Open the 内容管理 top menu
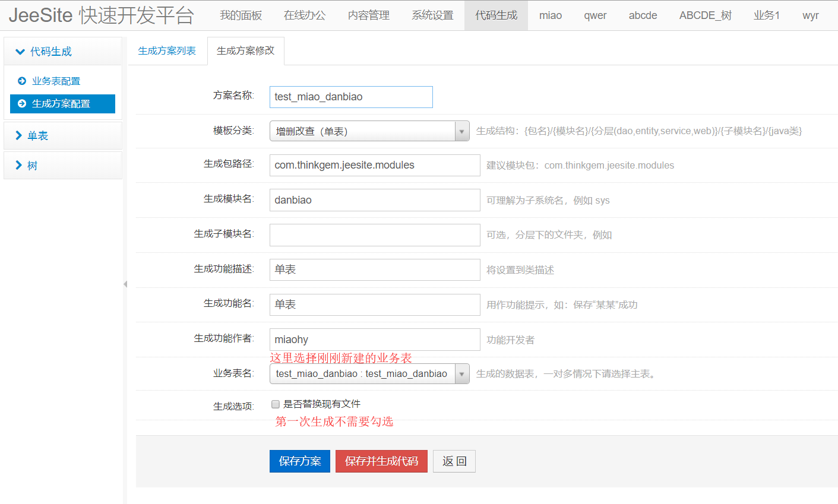This screenshot has width=838, height=504. click(369, 15)
